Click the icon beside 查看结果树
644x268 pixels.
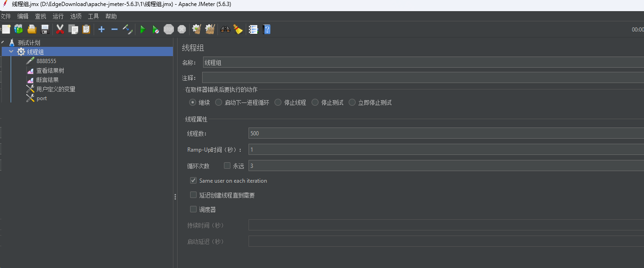coord(31,70)
